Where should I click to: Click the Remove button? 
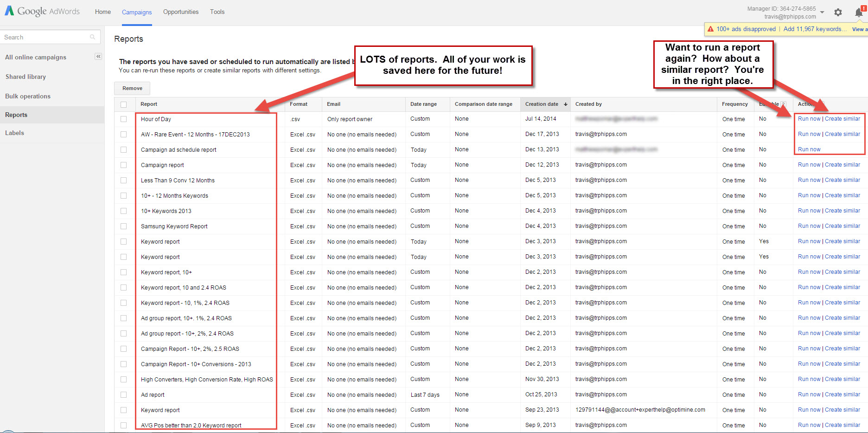[132, 88]
